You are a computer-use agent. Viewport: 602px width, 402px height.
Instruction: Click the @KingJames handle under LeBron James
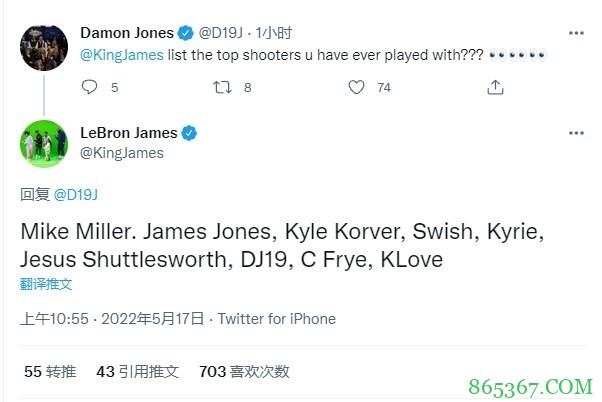tap(122, 153)
